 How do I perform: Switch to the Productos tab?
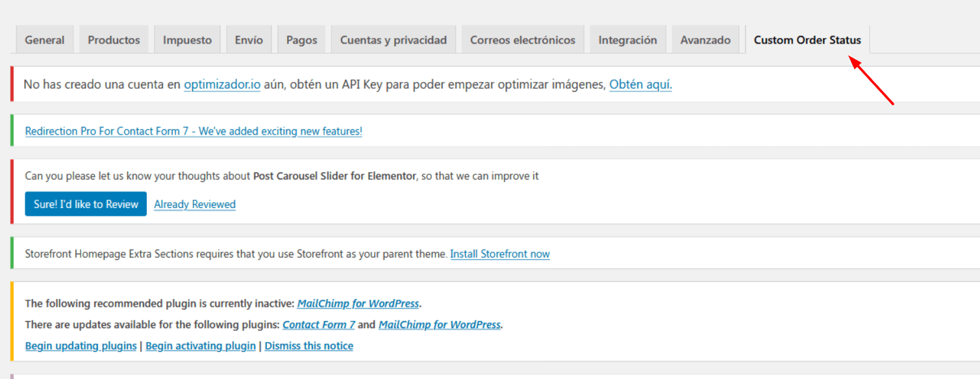coord(114,40)
